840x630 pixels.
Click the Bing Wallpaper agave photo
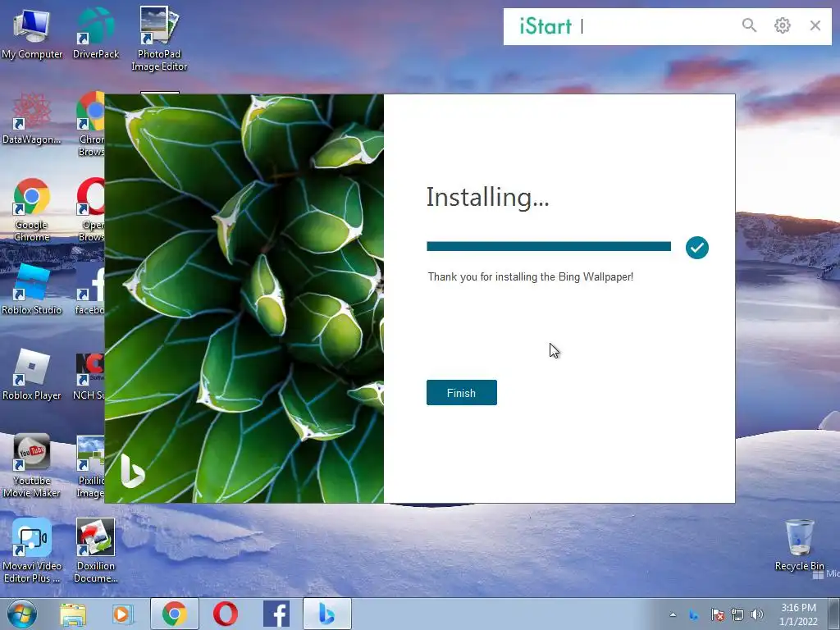coord(244,299)
